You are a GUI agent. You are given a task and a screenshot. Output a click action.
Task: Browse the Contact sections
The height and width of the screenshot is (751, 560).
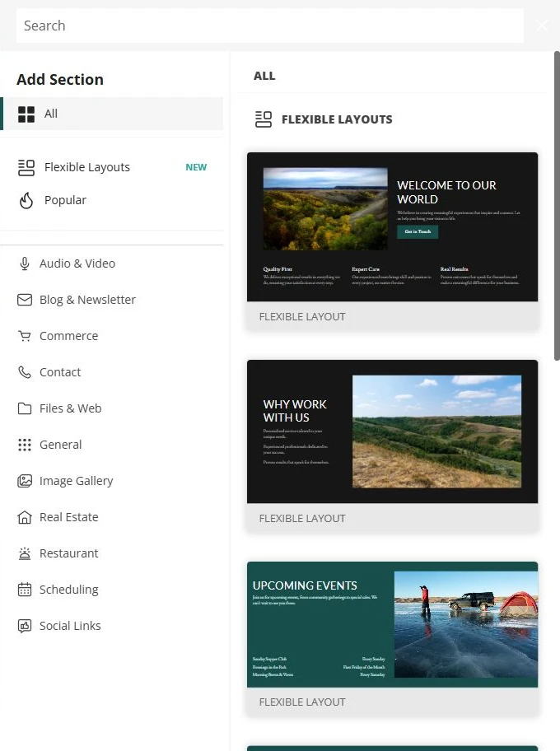112,372
